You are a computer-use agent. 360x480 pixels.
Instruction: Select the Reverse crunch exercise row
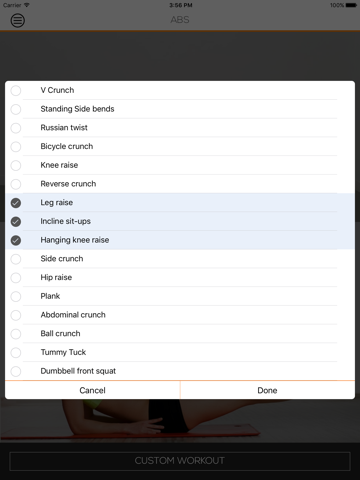(180, 184)
